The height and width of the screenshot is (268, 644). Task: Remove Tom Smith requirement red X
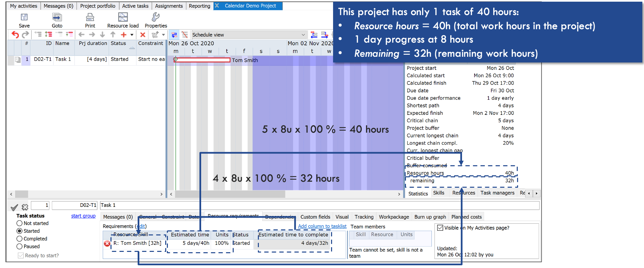click(107, 243)
